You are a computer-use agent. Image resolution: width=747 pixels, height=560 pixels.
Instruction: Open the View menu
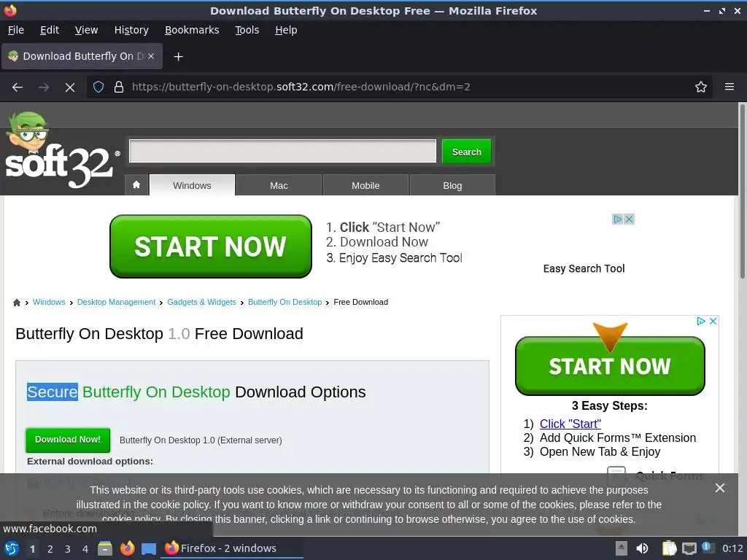[x=86, y=30]
